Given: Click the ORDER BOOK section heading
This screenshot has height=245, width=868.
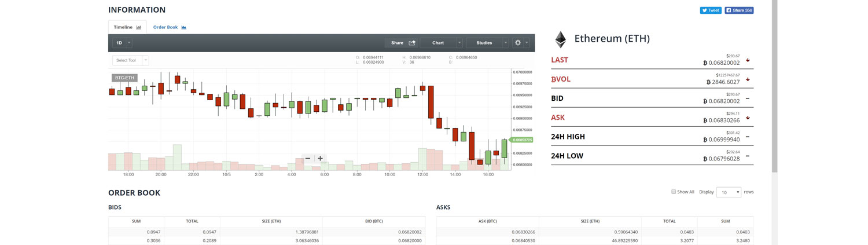Looking at the screenshot, I should tap(134, 193).
